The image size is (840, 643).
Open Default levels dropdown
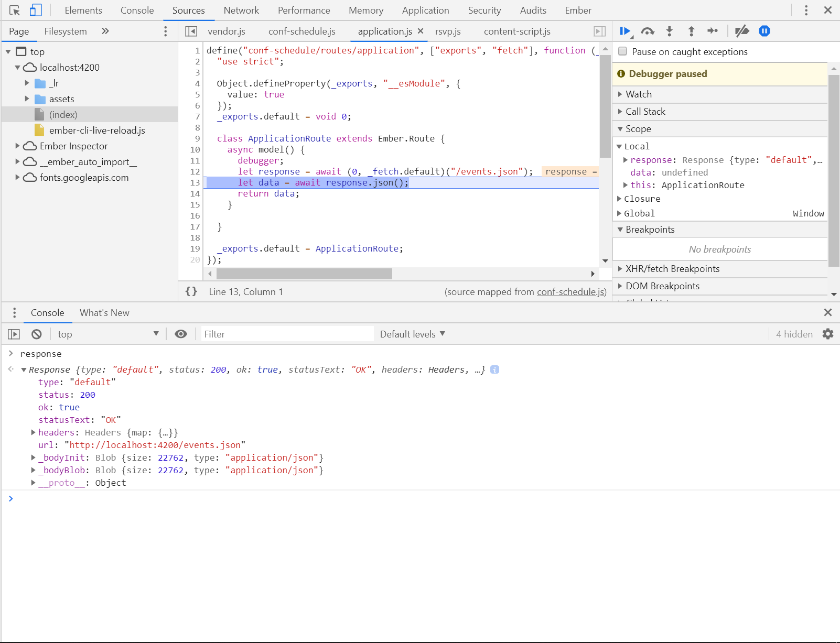412,334
